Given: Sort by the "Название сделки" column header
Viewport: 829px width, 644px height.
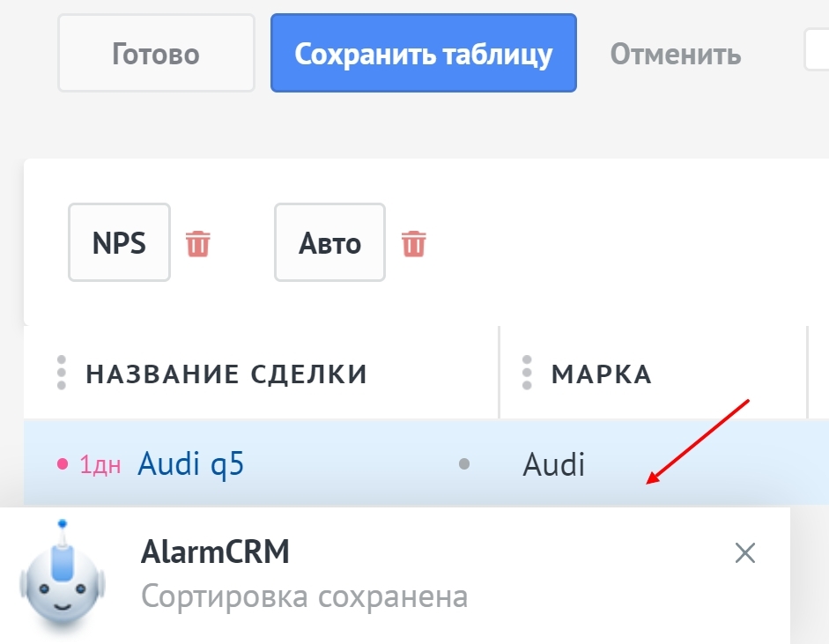Looking at the screenshot, I should pyautogui.click(x=226, y=374).
